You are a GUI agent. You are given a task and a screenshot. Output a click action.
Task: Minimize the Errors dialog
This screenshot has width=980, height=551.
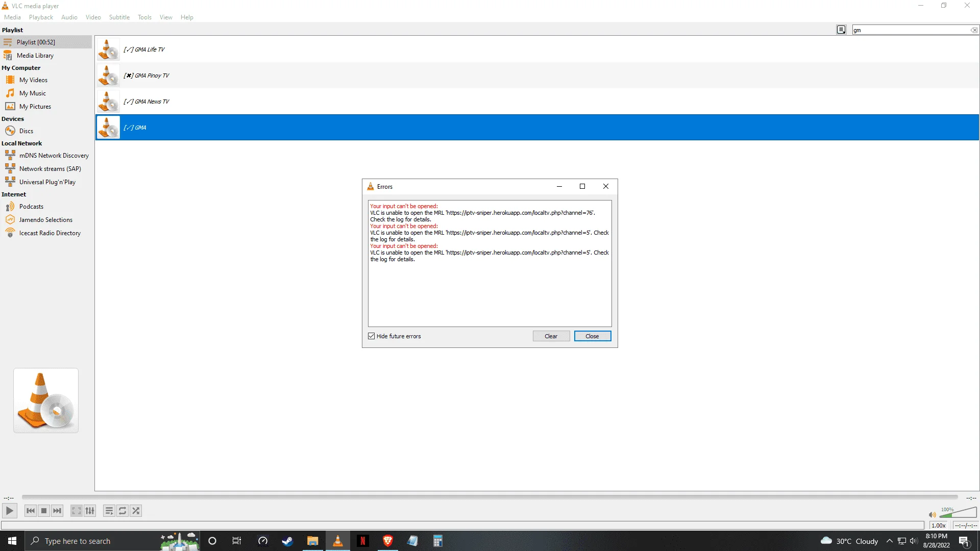click(559, 186)
